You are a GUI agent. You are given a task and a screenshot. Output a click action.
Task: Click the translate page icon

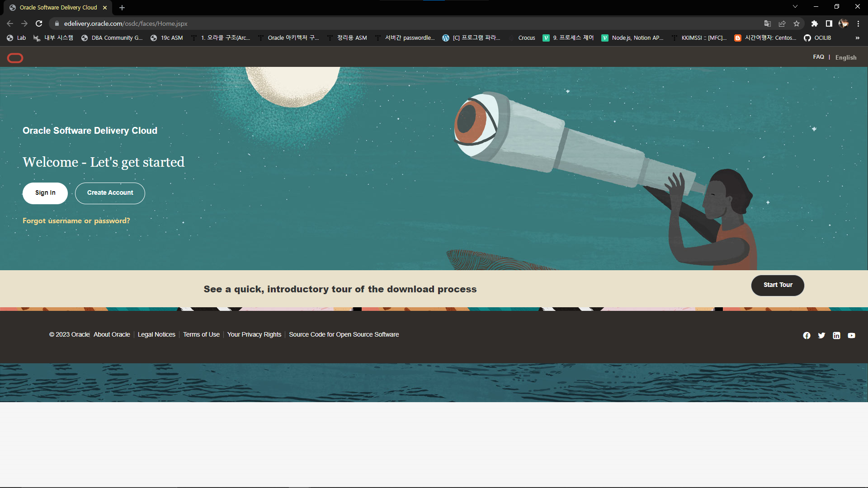click(767, 23)
